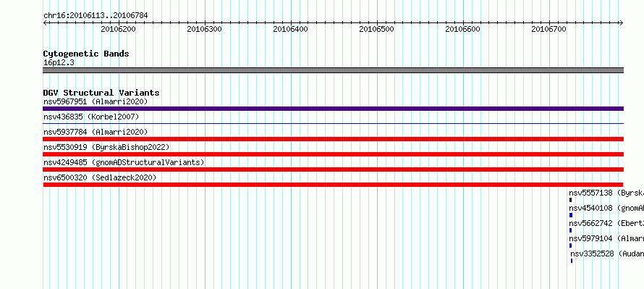644x289 pixels.
Task: Open nsv5937784 (Almarri2020) variant details
Action: [96, 132]
